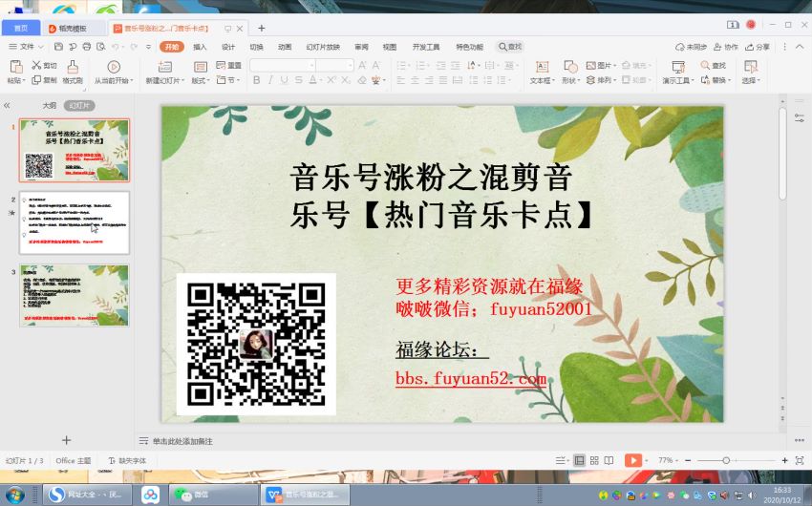Open slideshow play options arrow in status bar
Viewport: 812px width, 506px height.
point(647,460)
